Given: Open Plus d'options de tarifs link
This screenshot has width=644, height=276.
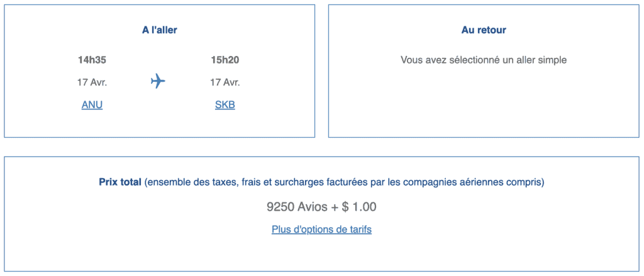Looking at the screenshot, I should coord(321,229).
